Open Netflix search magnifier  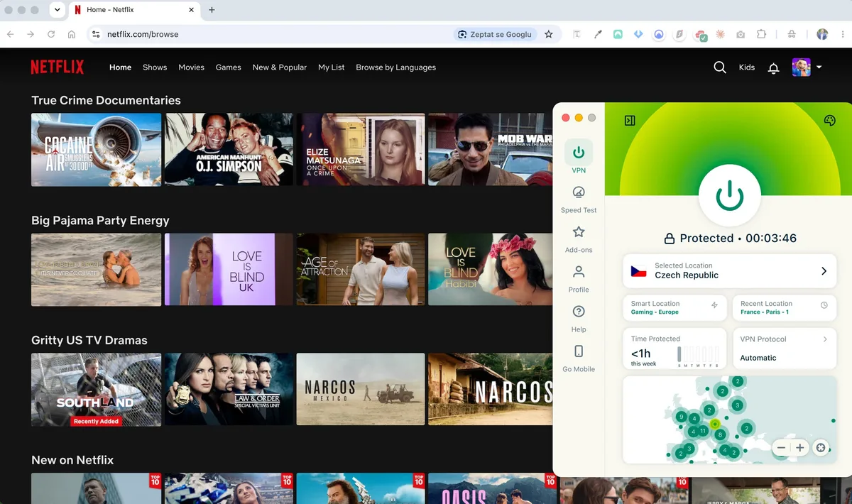[719, 67]
